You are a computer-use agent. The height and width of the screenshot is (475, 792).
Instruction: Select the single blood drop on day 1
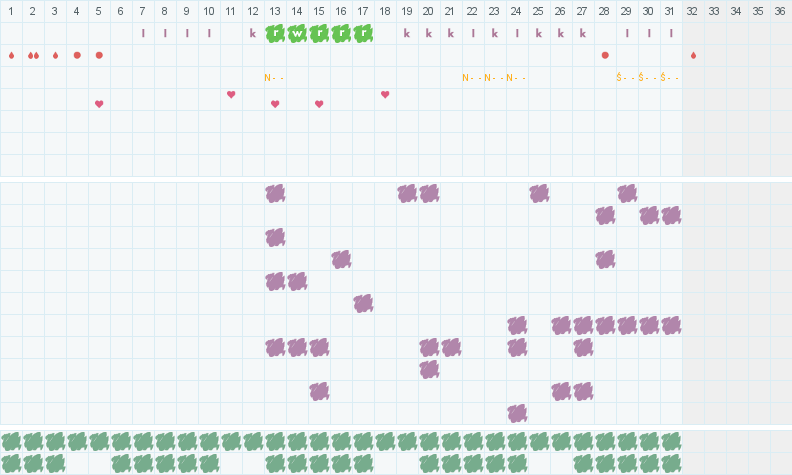[x=11, y=55]
